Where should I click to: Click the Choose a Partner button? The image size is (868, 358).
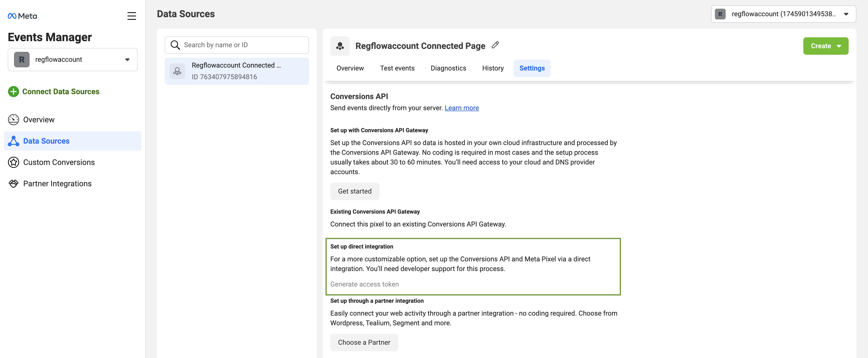(x=364, y=342)
